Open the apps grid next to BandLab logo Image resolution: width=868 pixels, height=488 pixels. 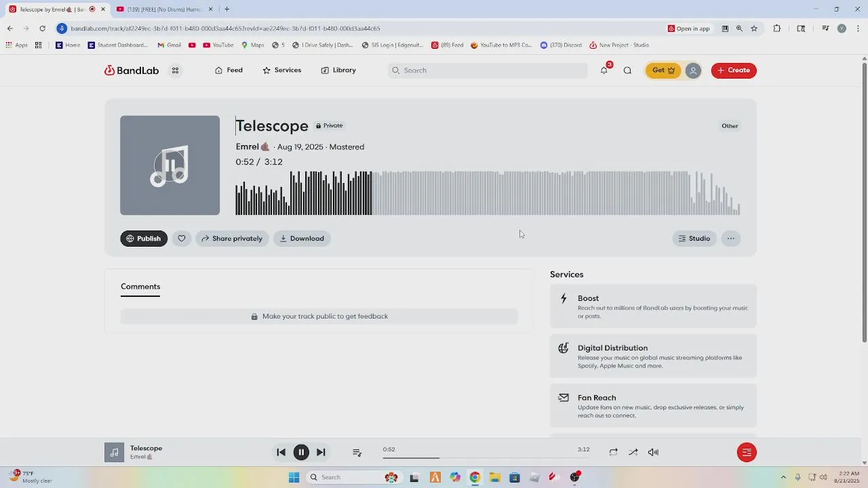coord(175,70)
